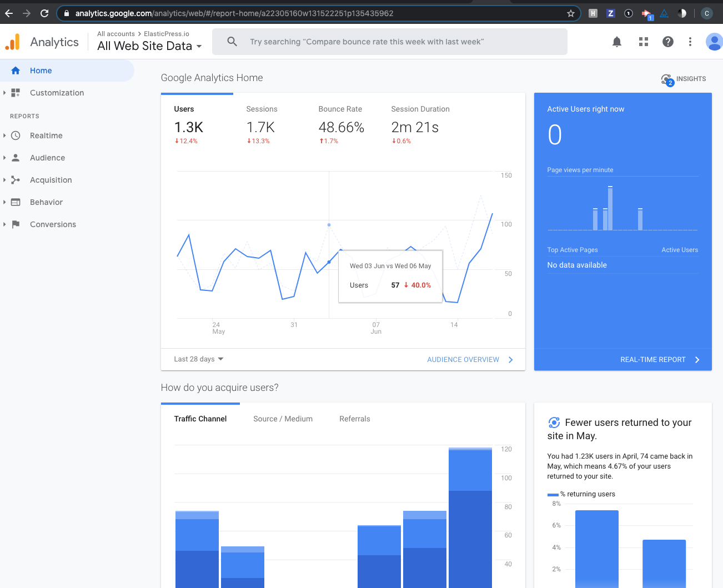Click the taller % returning users bar
This screenshot has height=588, width=723.
pos(597,549)
